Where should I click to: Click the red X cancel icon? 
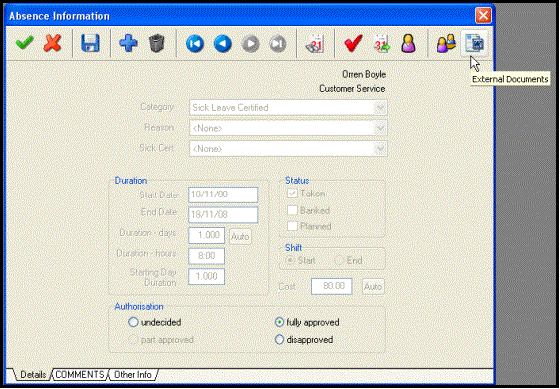click(52, 43)
